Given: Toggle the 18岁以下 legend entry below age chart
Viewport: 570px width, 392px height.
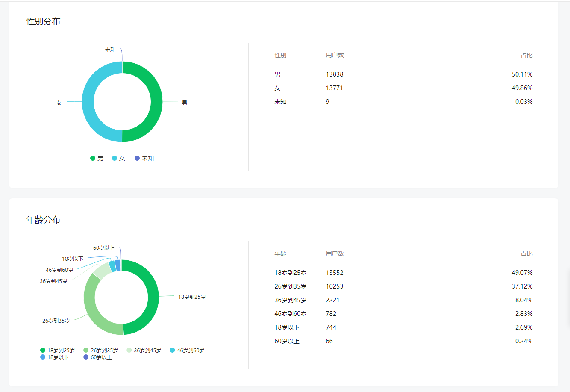Looking at the screenshot, I should point(54,357).
